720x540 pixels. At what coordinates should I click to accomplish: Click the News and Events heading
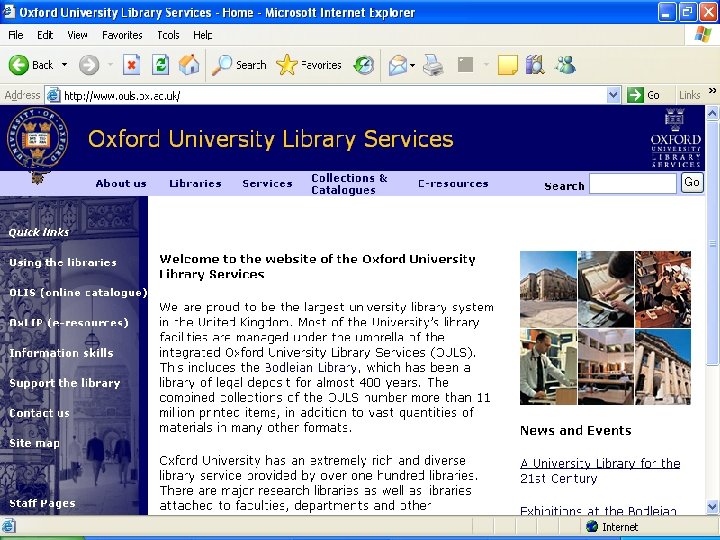(576, 430)
